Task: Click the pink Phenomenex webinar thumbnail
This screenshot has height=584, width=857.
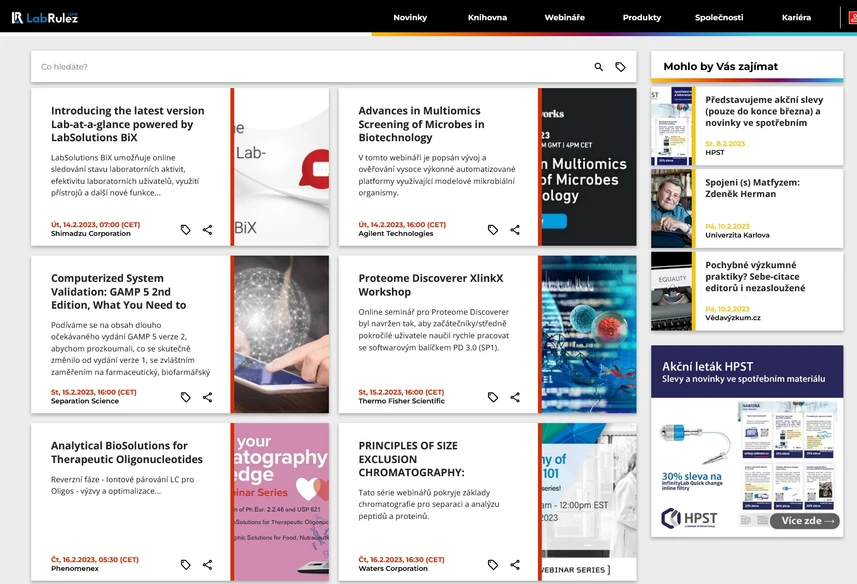Action: click(281, 502)
